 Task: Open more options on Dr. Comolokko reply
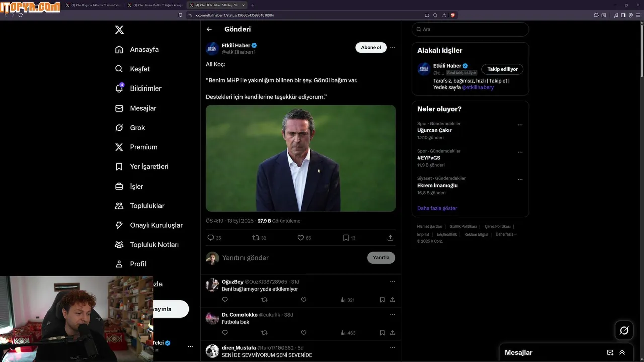coord(393,314)
